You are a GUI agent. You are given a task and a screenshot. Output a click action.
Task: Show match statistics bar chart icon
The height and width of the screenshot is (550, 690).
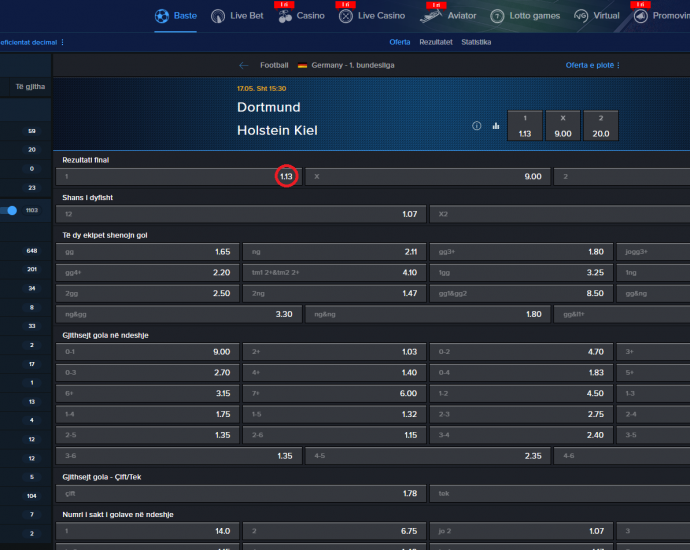(495, 126)
